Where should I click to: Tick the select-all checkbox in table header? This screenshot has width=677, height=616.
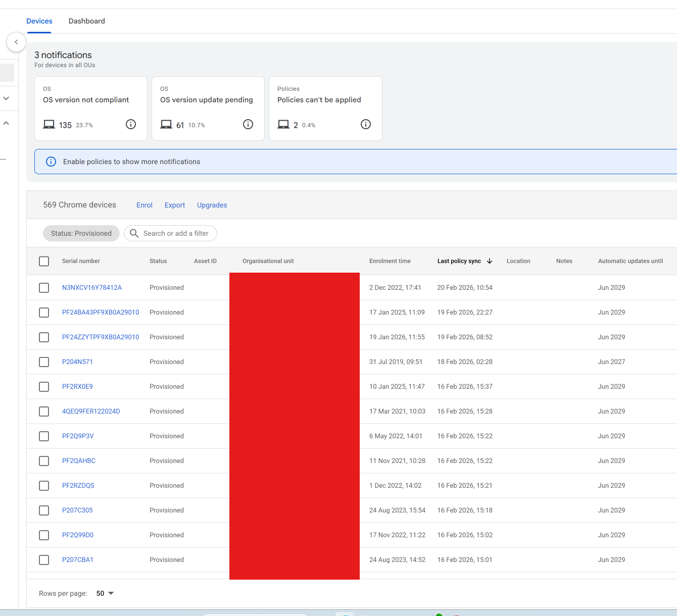(44, 261)
